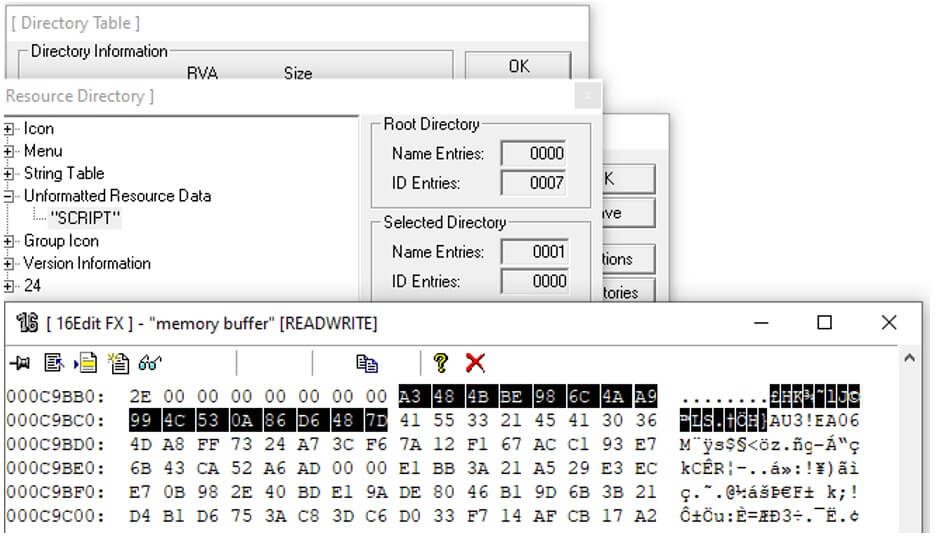Click the copy icon in 16Edit toolbar

367,363
